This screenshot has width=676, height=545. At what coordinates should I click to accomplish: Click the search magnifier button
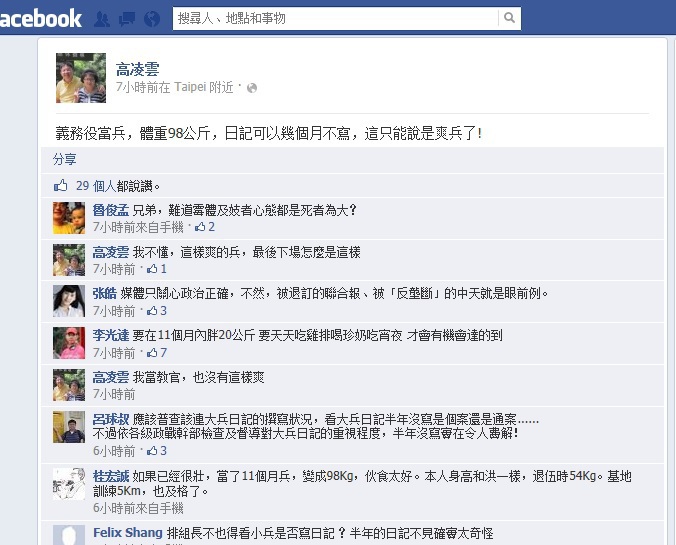coord(509,18)
